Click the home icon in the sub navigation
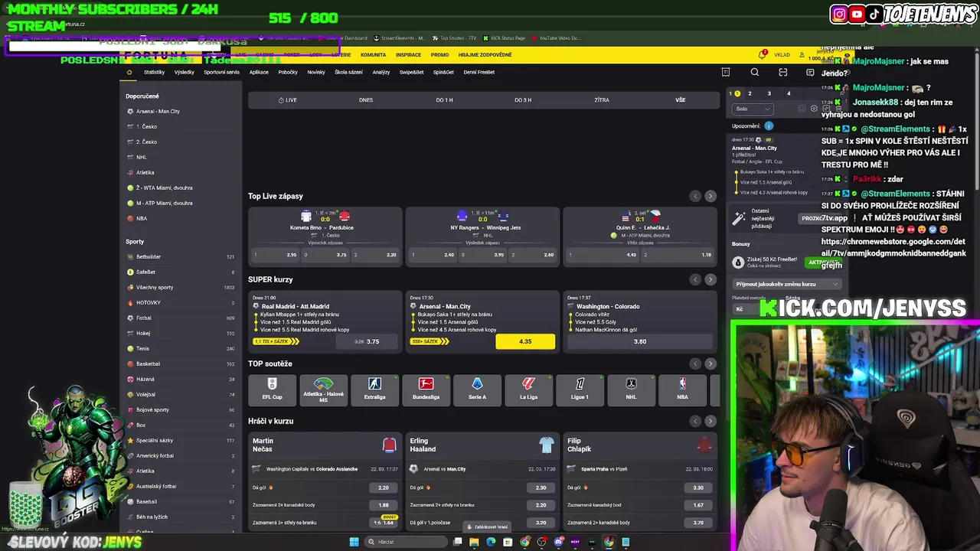Viewport: 980px width, 551px height. [129, 72]
